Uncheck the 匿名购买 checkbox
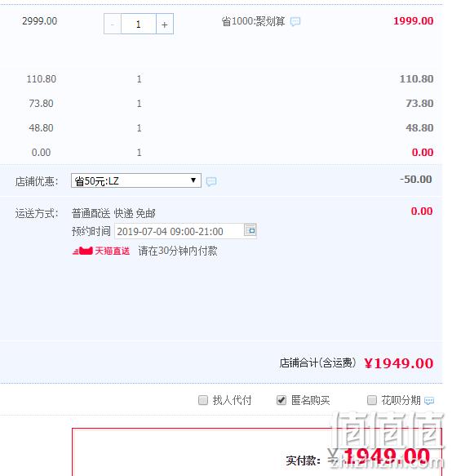 (x=281, y=400)
